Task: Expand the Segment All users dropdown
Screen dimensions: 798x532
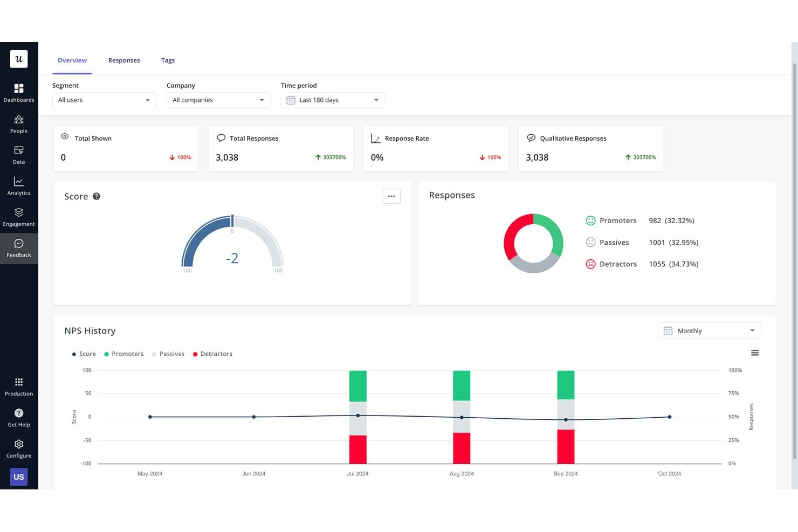Action: click(104, 100)
